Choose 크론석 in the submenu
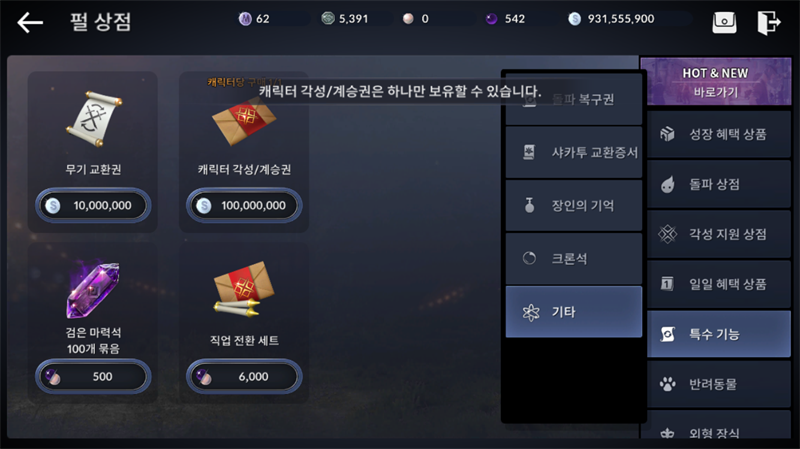 point(573,259)
